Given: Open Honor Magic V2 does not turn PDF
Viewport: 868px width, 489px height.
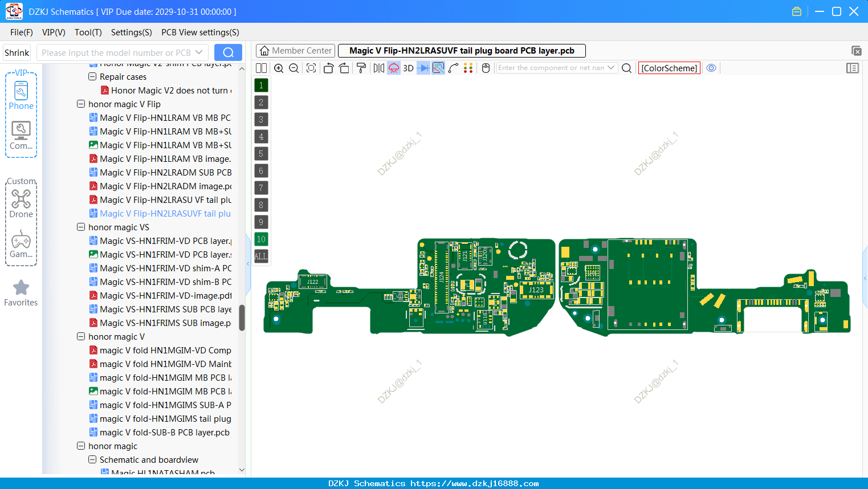Looking at the screenshot, I should pyautogui.click(x=166, y=90).
